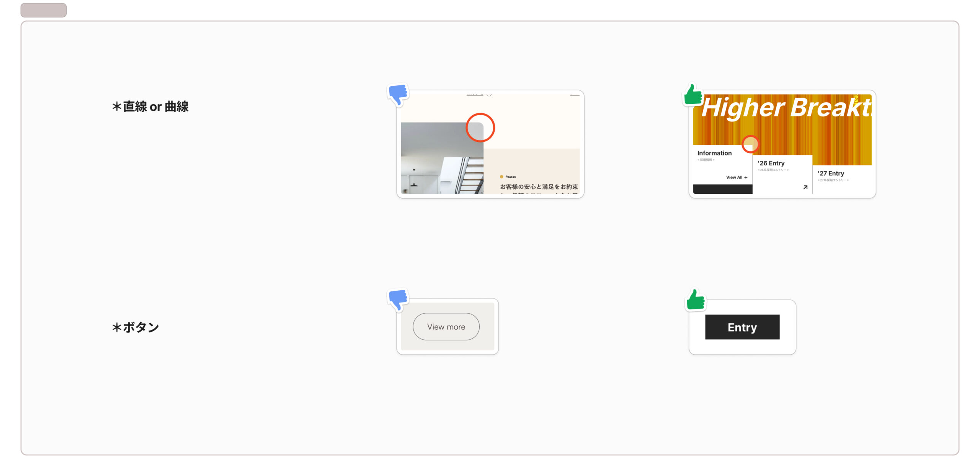Click the blue thumbs-down sticker on staircase image
980x476 pixels.
[398, 95]
